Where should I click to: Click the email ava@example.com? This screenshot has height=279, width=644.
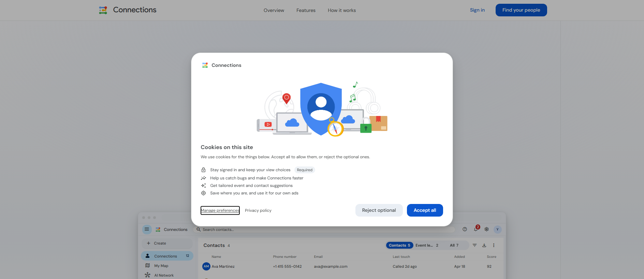[x=331, y=266]
